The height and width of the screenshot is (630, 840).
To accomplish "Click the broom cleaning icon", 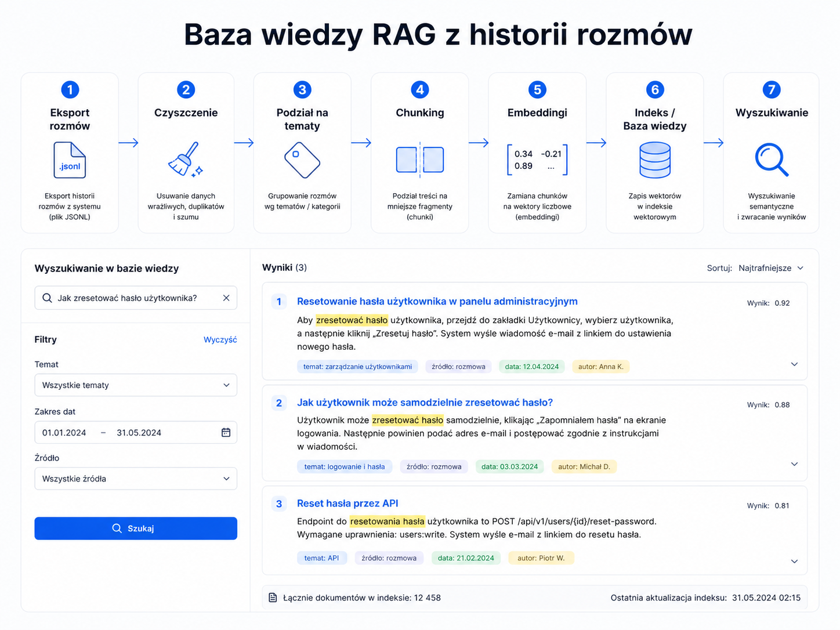I will 186,159.
